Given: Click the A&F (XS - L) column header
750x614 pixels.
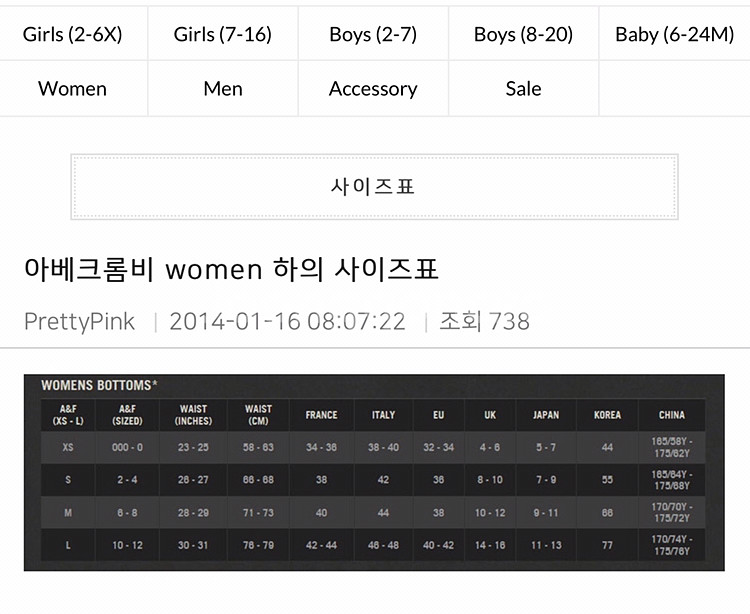Looking at the screenshot, I should [68, 415].
